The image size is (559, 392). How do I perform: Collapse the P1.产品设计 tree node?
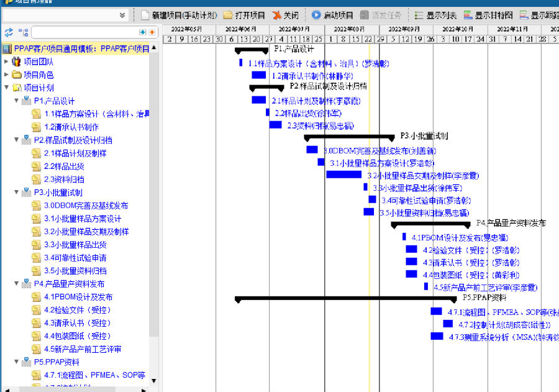point(16,101)
